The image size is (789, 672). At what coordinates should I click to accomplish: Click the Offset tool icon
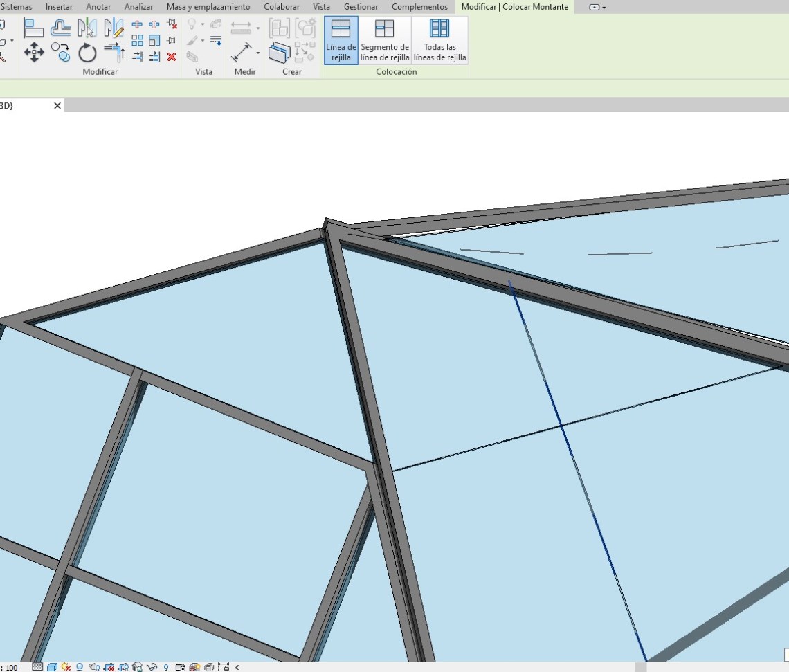click(61, 28)
